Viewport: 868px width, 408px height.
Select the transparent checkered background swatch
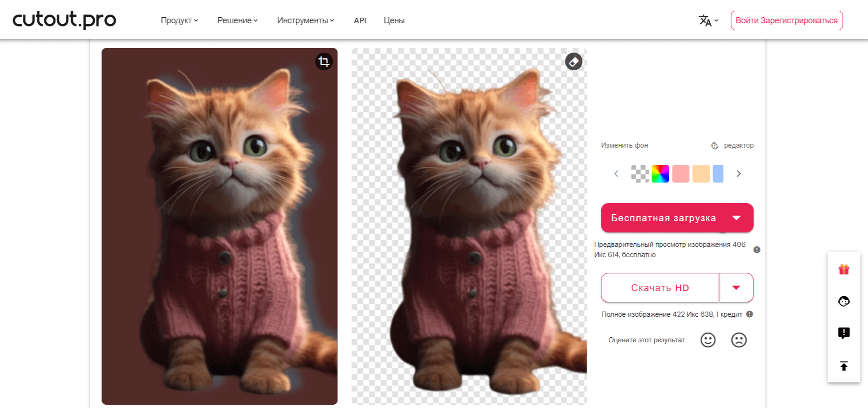[639, 174]
